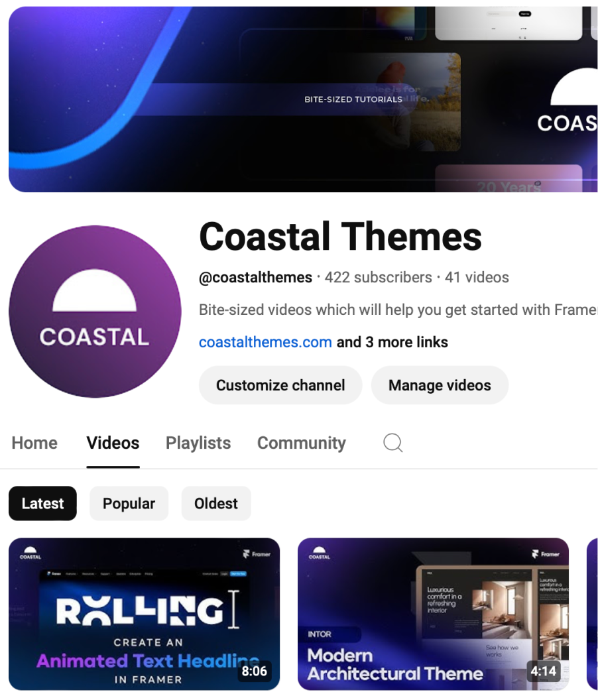Switch to the Home tab
The image size is (598, 700).
[34, 443]
